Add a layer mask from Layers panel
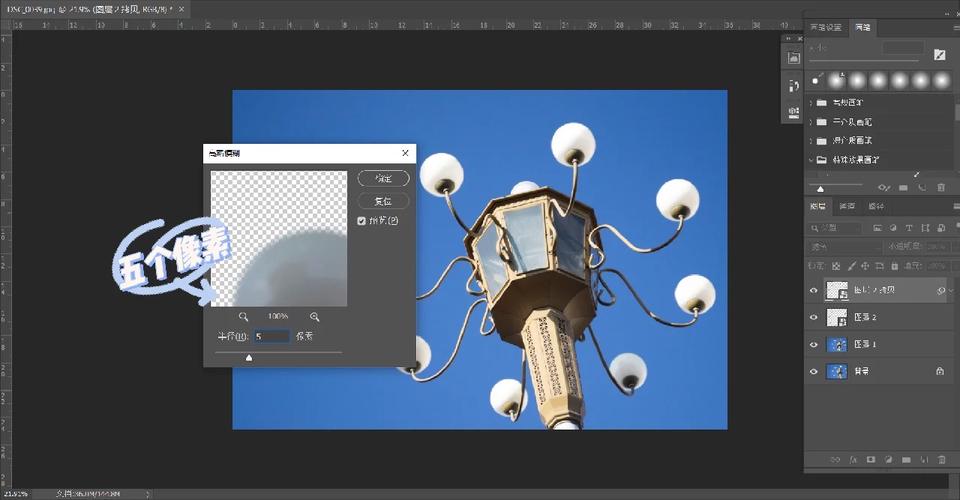 click(869, 460)
